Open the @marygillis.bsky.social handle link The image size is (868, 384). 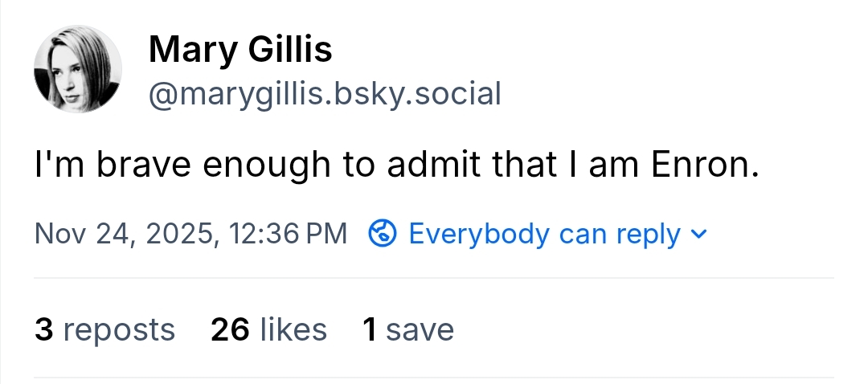click(x=325, y=94)
